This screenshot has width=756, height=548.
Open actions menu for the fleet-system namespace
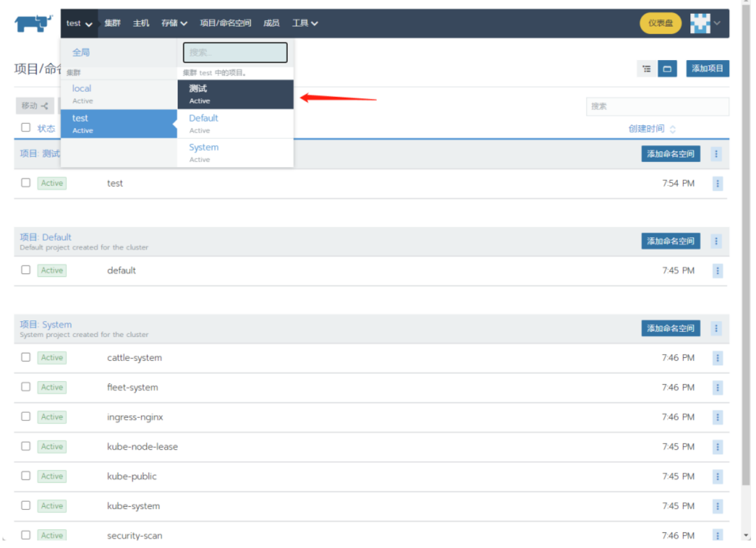(x=717, y=387)
